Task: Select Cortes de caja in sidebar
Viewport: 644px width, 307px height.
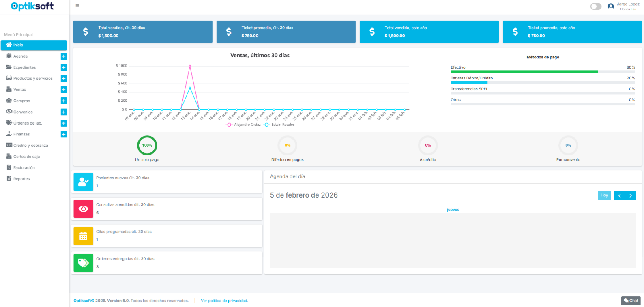Action: [26, 157]
